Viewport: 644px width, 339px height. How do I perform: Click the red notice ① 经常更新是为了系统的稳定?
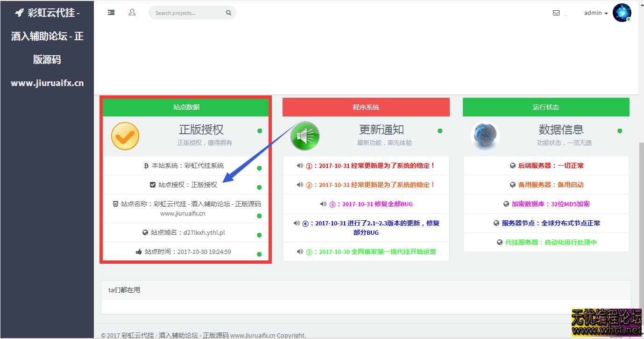coord(371,166)
